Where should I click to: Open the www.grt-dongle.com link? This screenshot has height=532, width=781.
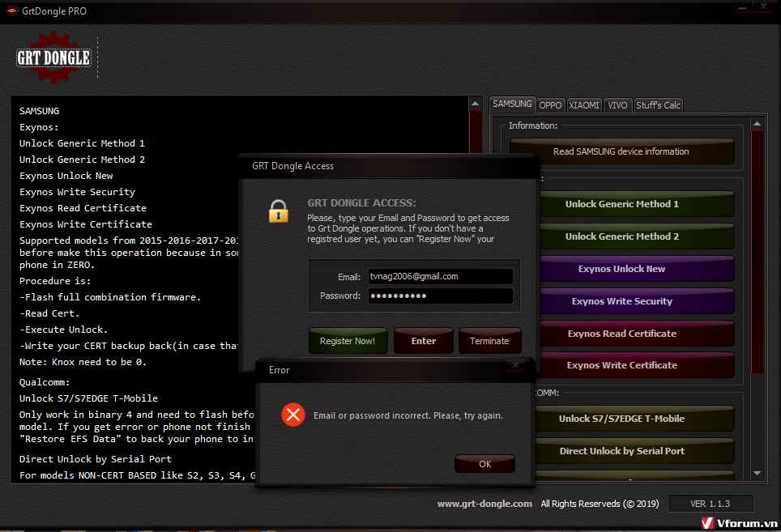click(x=484, y=504)
